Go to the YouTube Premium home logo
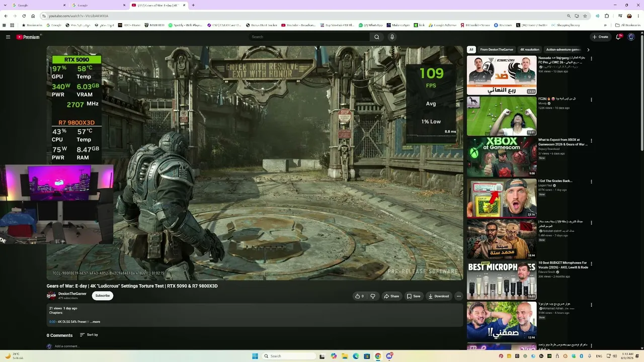The width and height of the screenshot is (644, 362). coord(28,37)
